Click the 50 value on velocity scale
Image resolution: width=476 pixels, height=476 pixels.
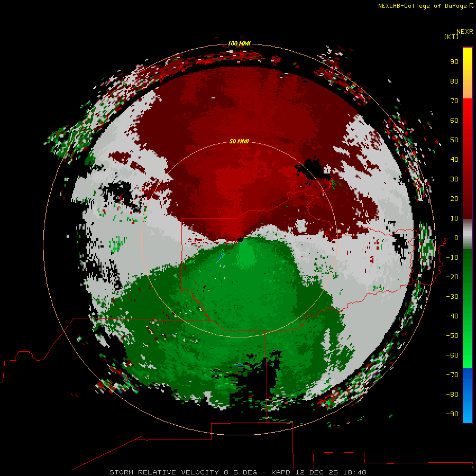click(454, 140)
